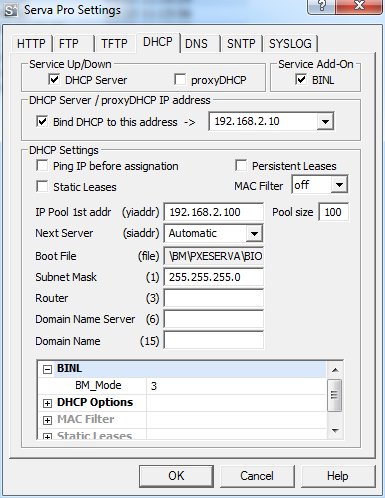Enable the proxyDHCP checkbox
The image size is (385, 498).
click(180, 80)
